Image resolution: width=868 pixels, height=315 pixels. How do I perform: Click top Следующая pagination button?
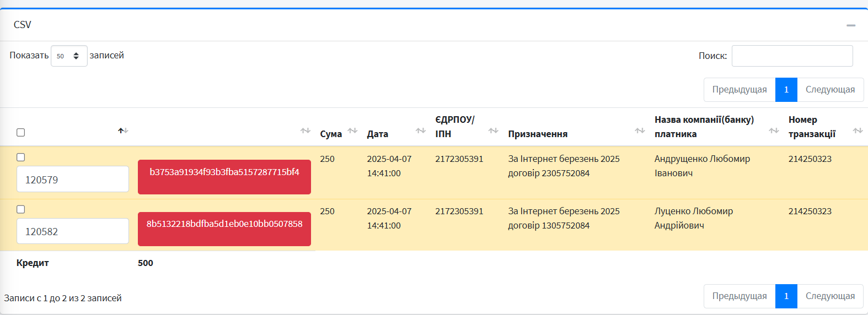(831, 90)
